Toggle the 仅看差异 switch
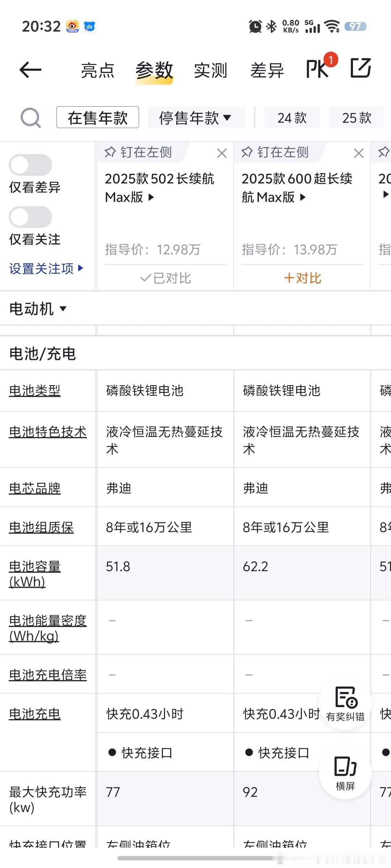Image resolution: width=391 pixels, height=868 pixels. click(30, 165)
